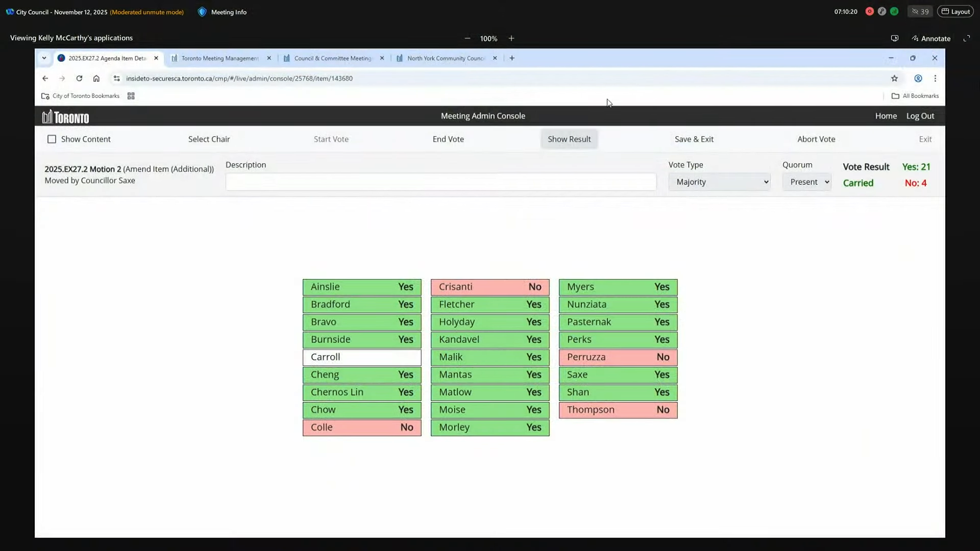
Task: Click the browser home icon
Action: 96,79
